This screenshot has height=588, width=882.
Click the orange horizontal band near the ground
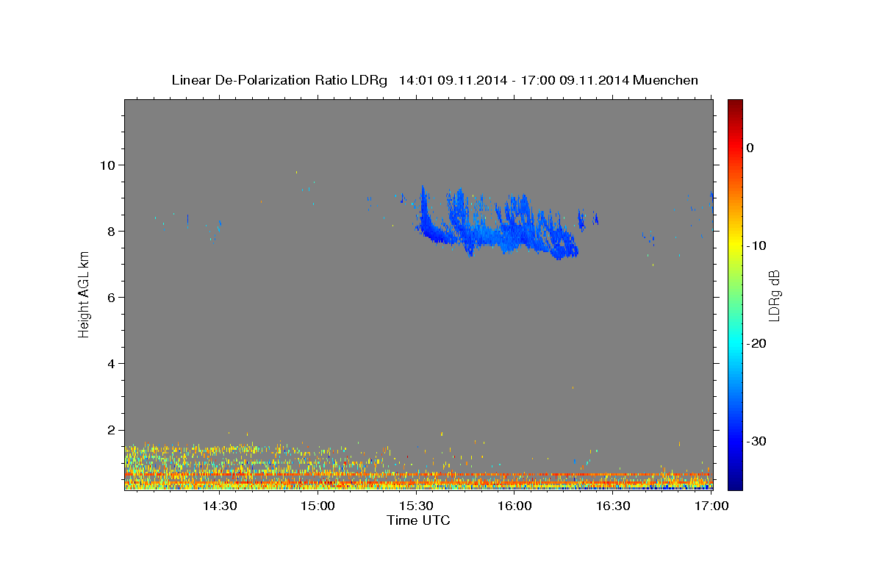(419, 475)
